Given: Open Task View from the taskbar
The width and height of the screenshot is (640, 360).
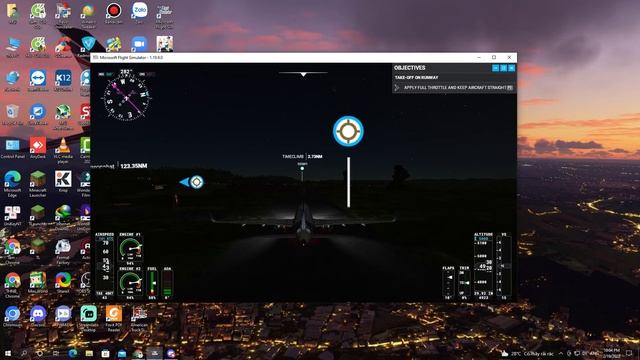Looking at the screenshot, I should 56,353.
